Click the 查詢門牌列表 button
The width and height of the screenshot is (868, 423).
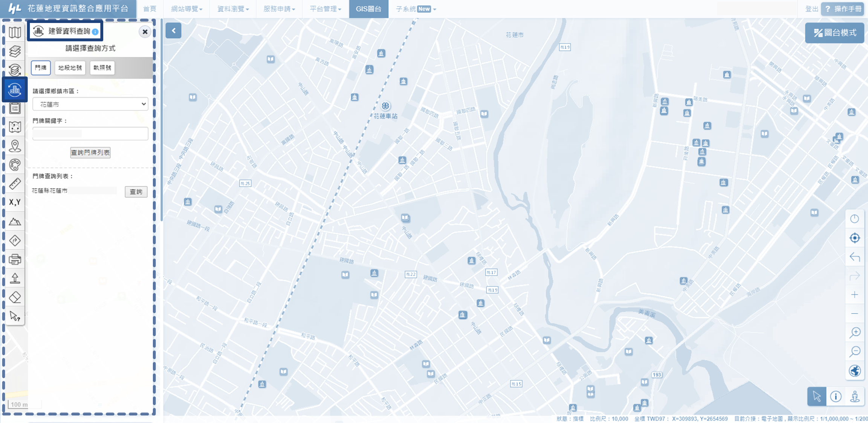coord(90,152)
